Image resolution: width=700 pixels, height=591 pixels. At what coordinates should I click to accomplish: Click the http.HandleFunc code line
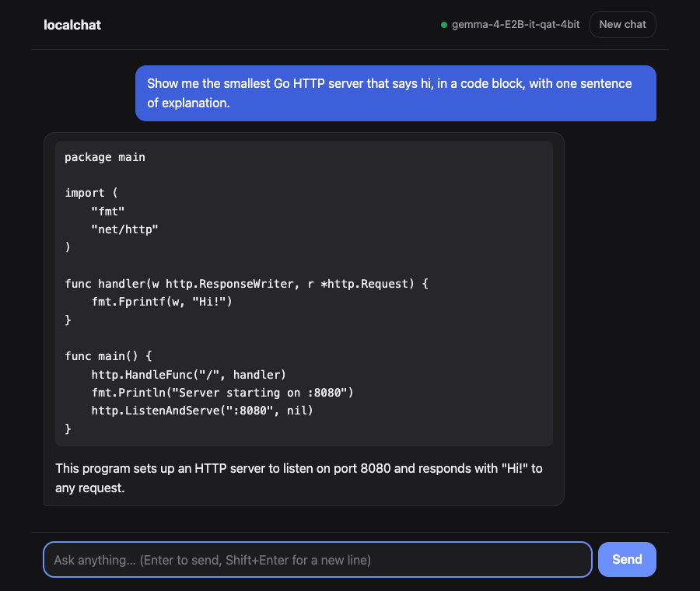click(188, 375)
